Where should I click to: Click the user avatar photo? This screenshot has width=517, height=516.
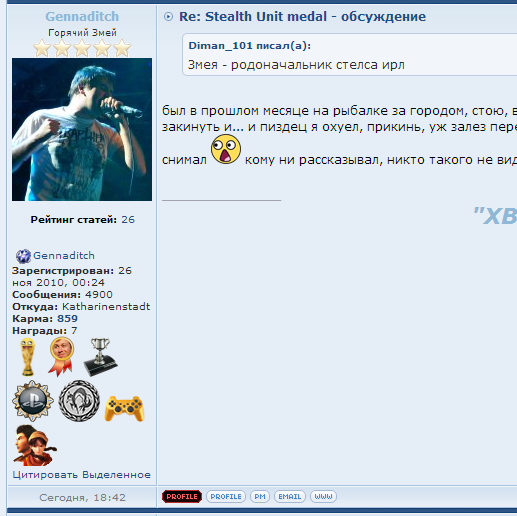point(82,129)
